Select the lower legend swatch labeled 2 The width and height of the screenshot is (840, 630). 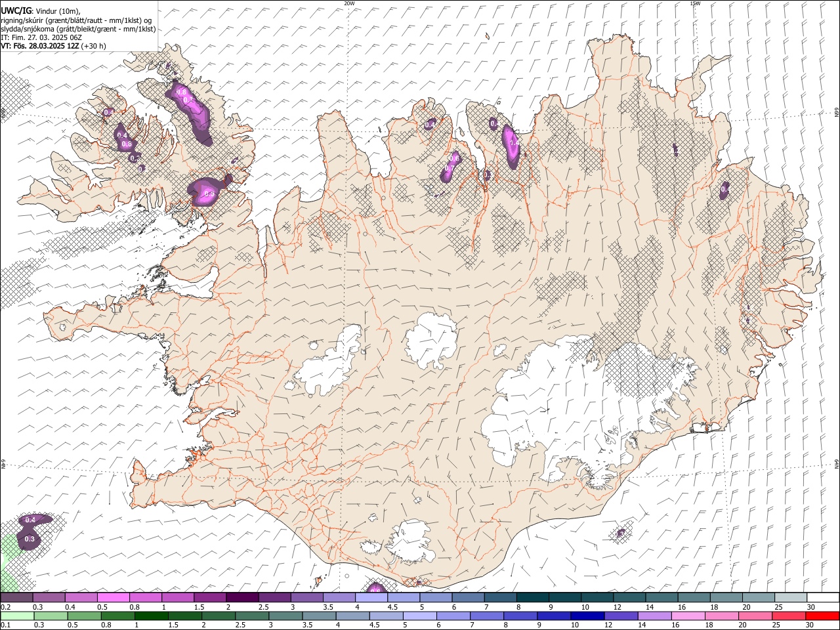pos(219,616)
